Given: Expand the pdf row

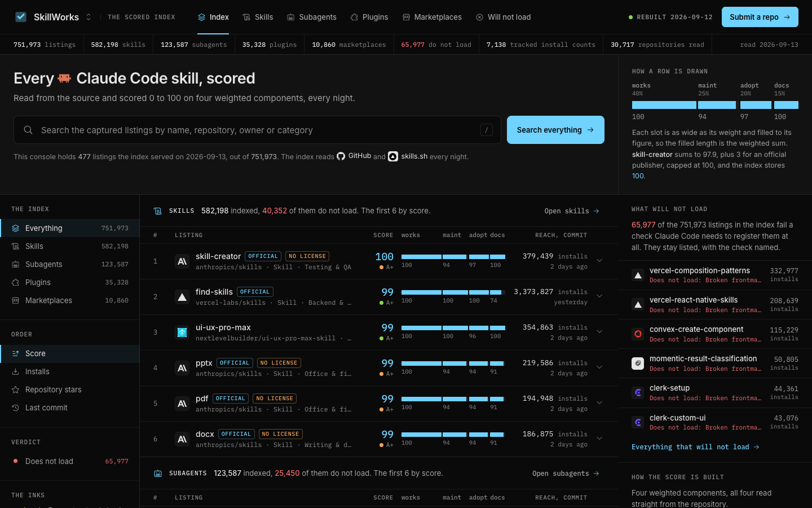Looking at the screenshot, I should tap(599, 403).
